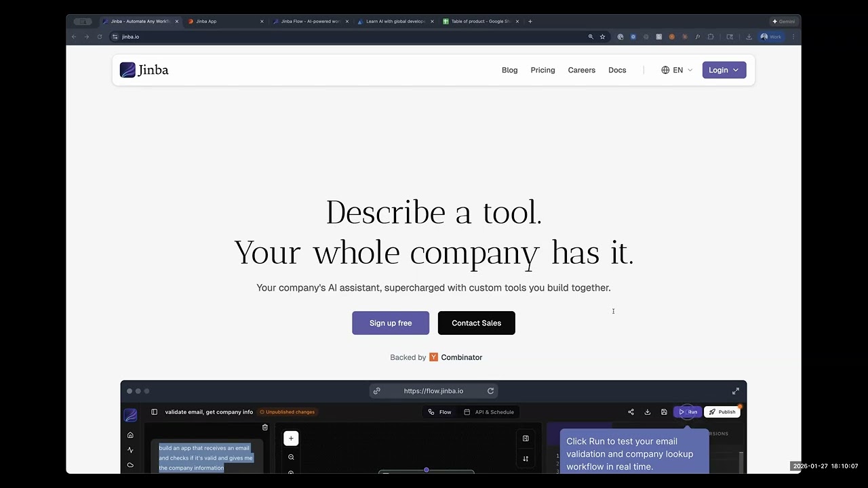868x488 pixels.
Task: Open the Careers link
Action: pyautogui.click(x=581, y=70)
